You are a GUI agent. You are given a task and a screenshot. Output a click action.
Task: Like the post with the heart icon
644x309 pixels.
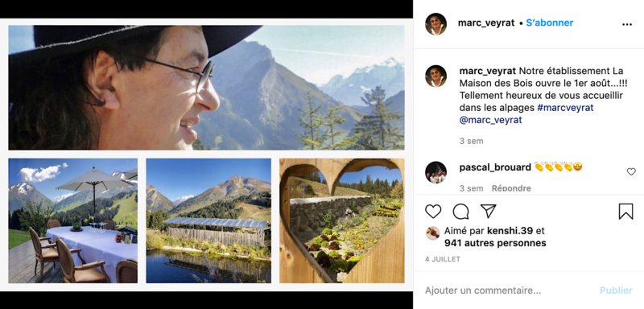pos(433,212)
